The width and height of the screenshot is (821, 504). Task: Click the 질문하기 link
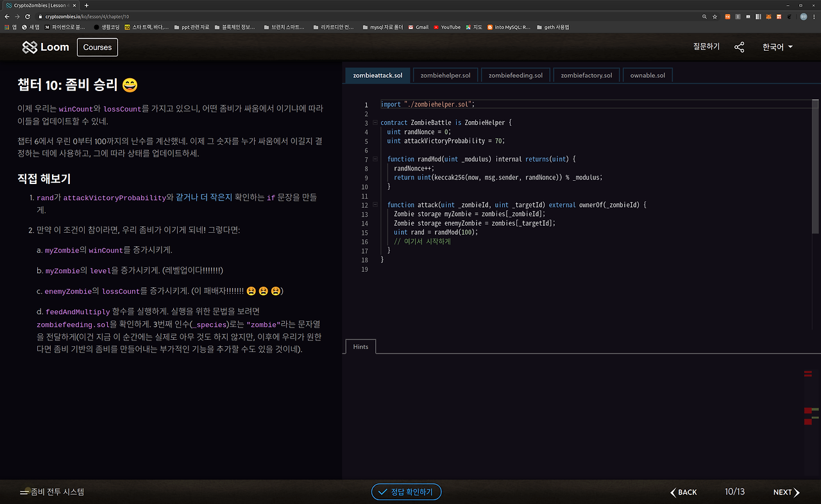(706, 47)
